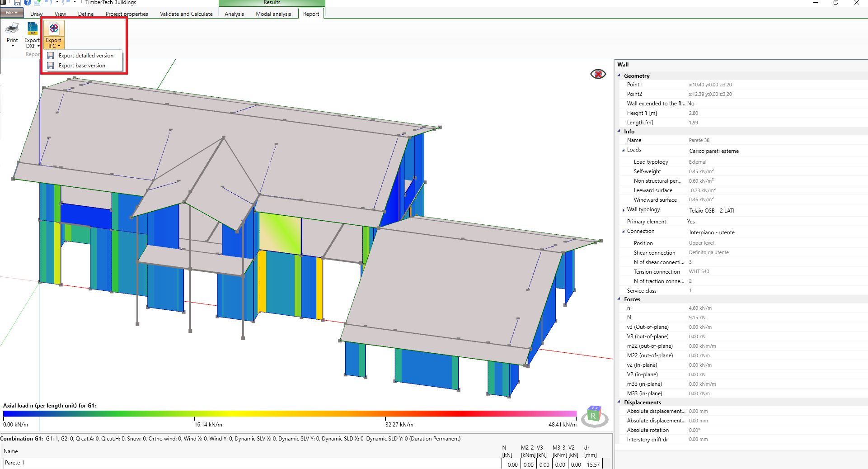This screenshot has width=868, height=469.
Task: Select the Report tab
Action: point(311,14)
